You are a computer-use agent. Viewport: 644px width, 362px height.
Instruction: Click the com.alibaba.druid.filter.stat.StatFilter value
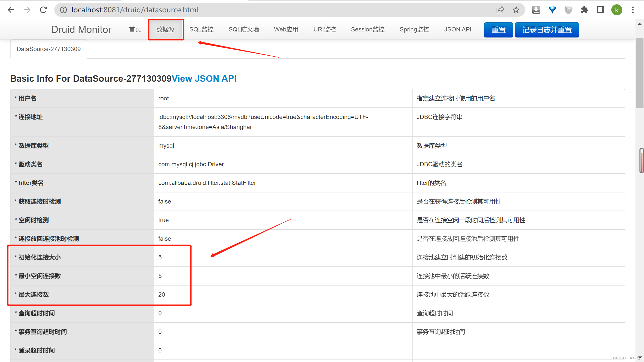click(207, 183)
